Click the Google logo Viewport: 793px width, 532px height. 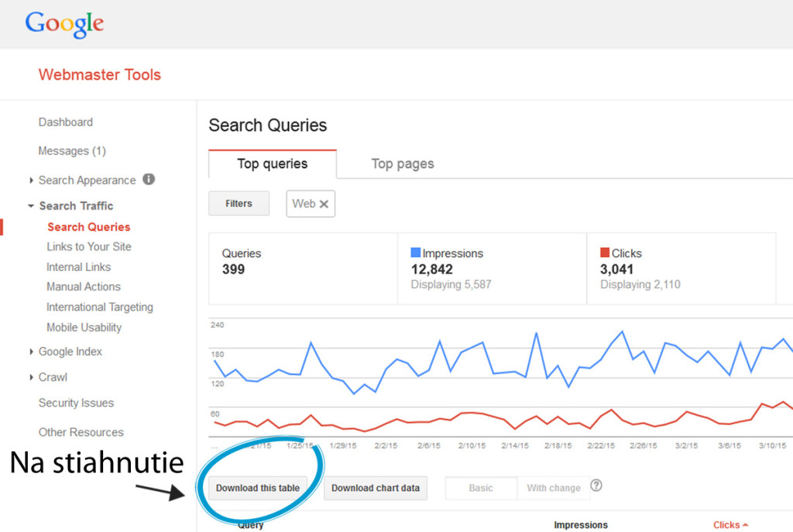(65, 24)
